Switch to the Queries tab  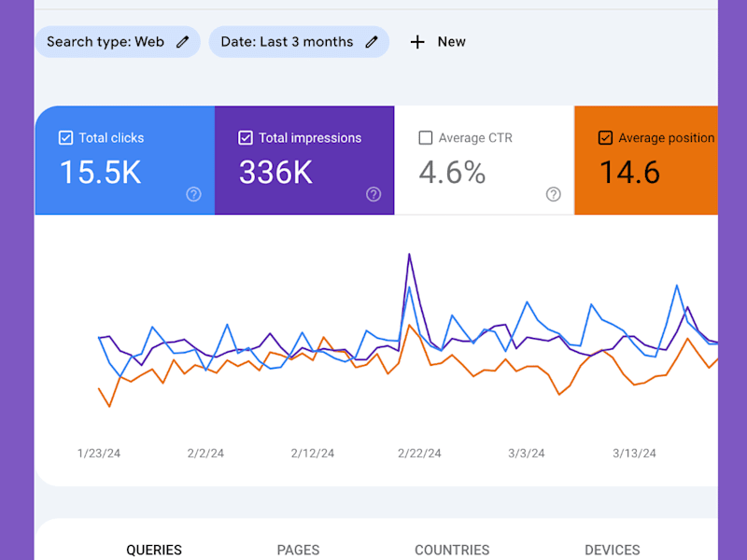pos(154,550)
